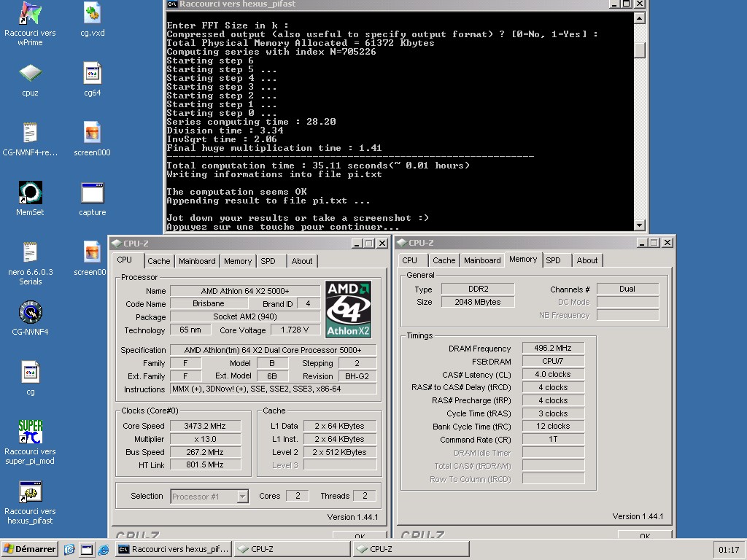Open About tab in right CPU-Z
This screenshot has width=747, height=560.
tap(587, 260)
